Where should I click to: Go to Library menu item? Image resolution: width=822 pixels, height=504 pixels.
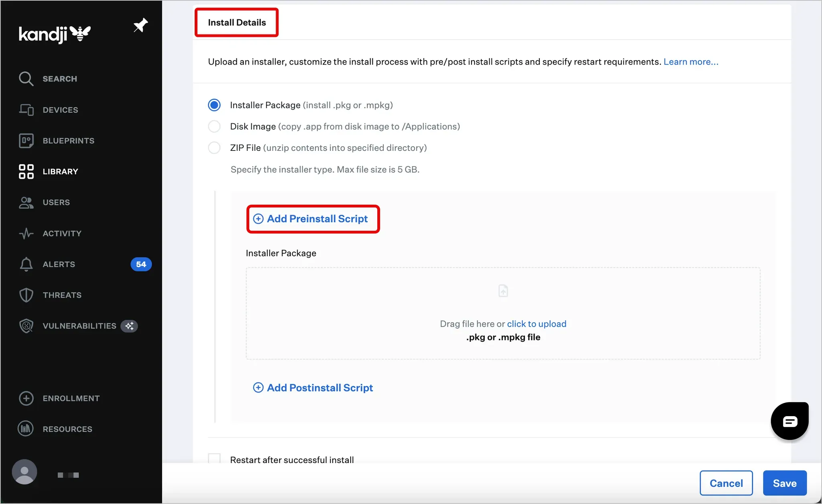click(x=60, y=172)
